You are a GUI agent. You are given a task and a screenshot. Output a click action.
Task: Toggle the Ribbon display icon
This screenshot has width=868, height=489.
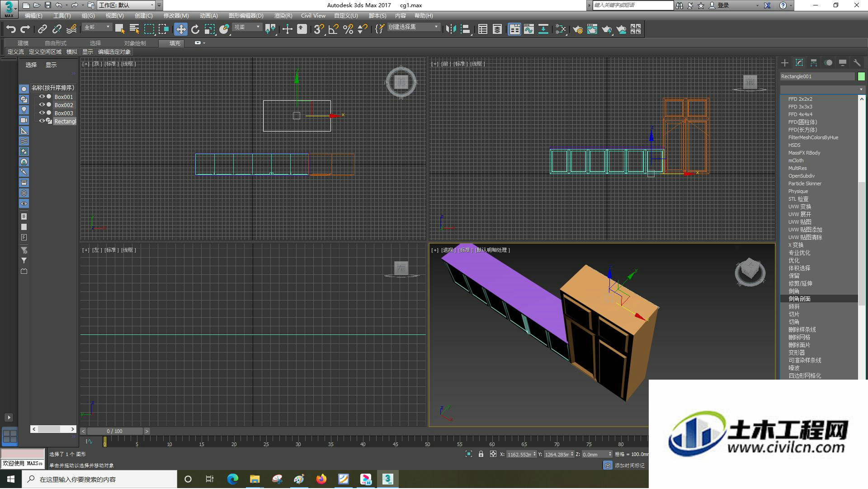(514, 29)
